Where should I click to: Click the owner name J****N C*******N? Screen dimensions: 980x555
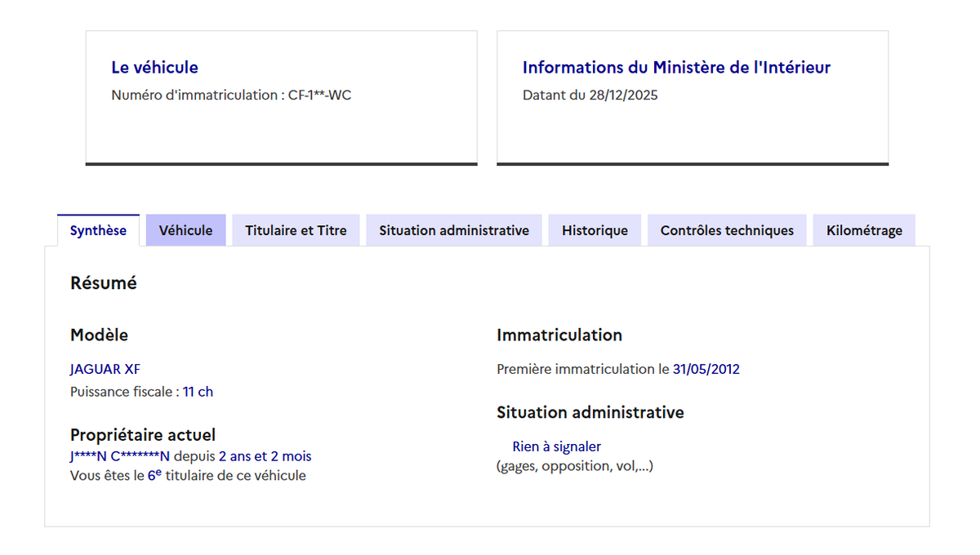pyautogui.click(x=120, y=456)
